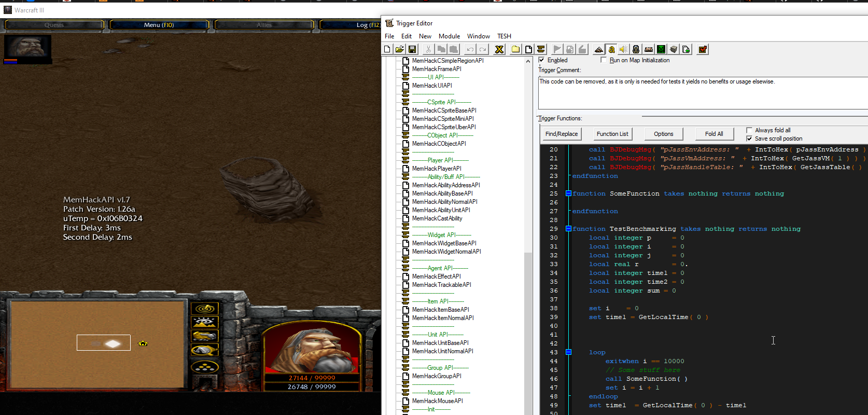Viewport: 868px width, 415px height.
Task: Open the Import Manager icon
Action: pyautogui.click(x=686, y=49)
